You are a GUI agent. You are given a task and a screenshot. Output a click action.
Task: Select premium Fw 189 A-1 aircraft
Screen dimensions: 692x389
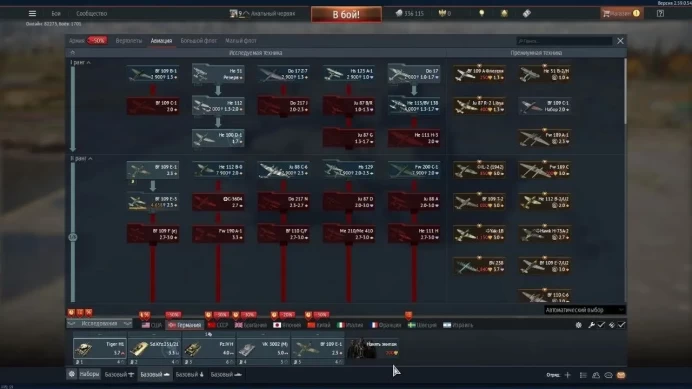click(545, 138)
